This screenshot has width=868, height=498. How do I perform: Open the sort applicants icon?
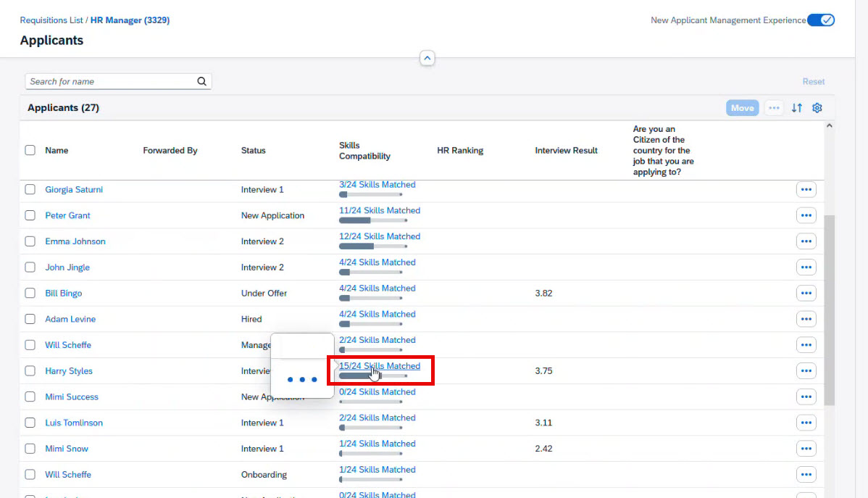click(797, 108)
